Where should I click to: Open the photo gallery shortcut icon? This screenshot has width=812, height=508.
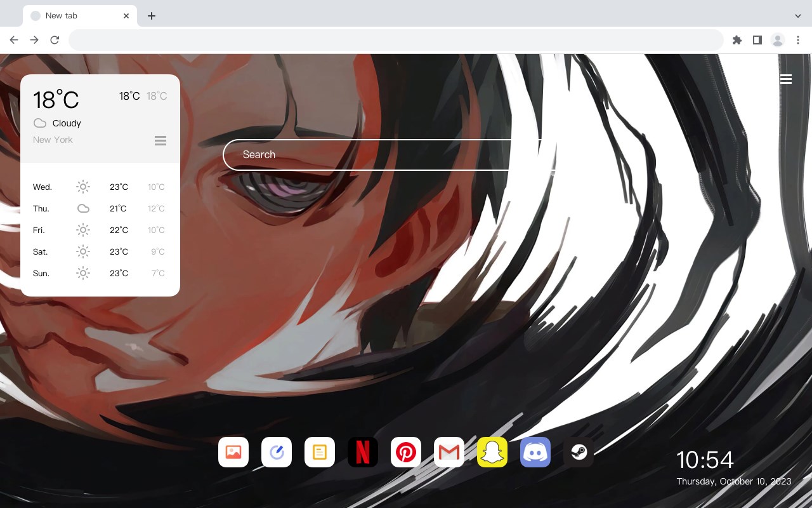pos(233,452)
